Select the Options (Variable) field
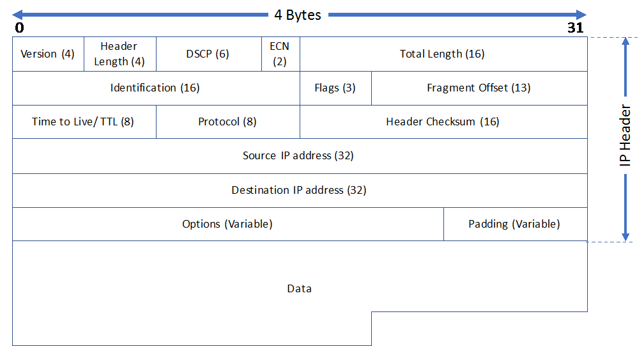This screenshot has height=346, width=644. tap(227, 224)
